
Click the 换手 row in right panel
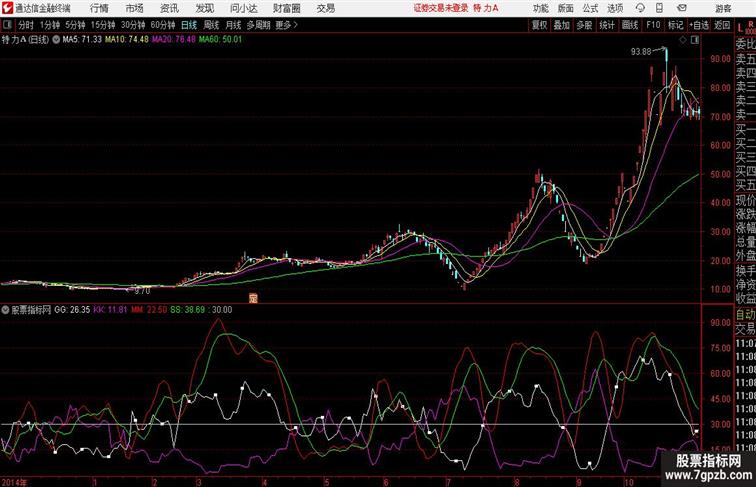pyautogui.click(x=745, y=271)
